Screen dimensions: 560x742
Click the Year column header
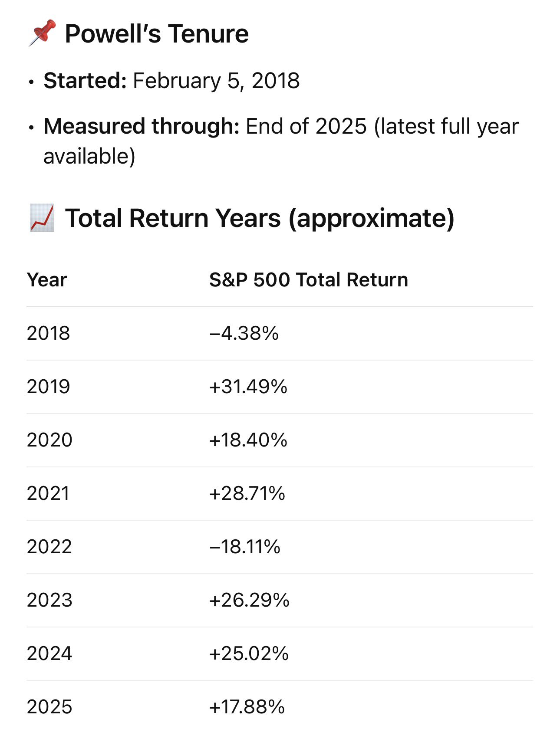point(47,280)
